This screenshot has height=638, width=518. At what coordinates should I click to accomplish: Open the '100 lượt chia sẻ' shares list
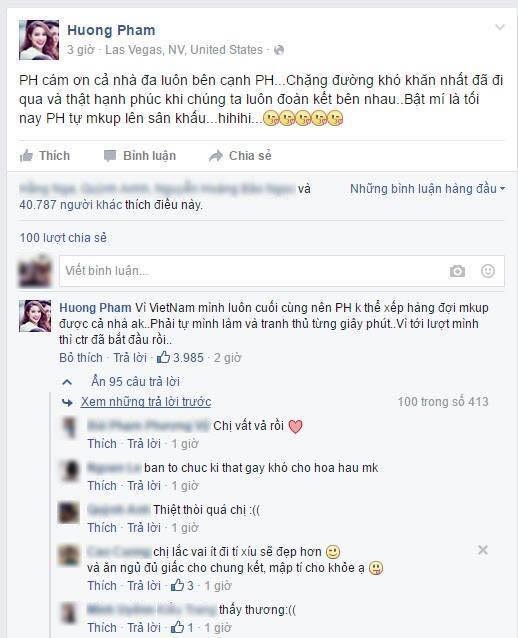[x=63, y=238]
